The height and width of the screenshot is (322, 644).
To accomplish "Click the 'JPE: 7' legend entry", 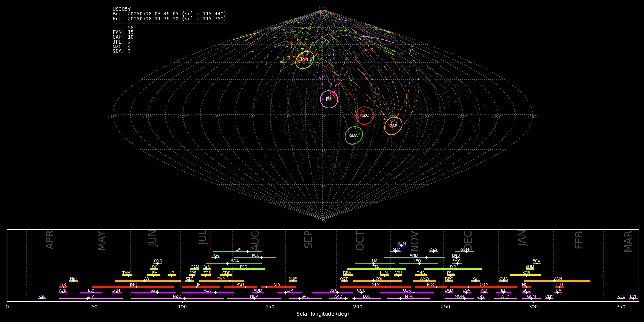I will click(122, 42).
